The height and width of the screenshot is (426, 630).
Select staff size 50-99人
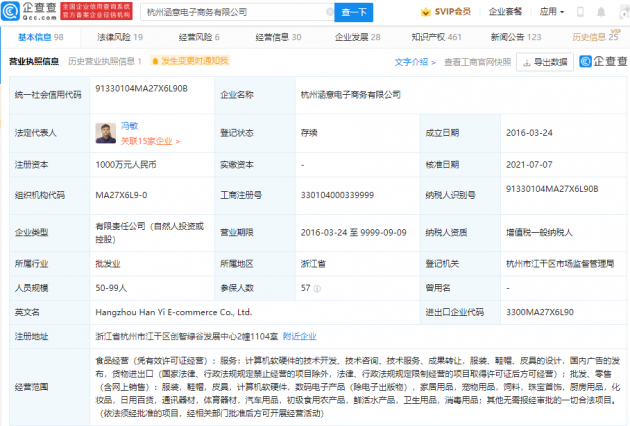click(111, 288)
